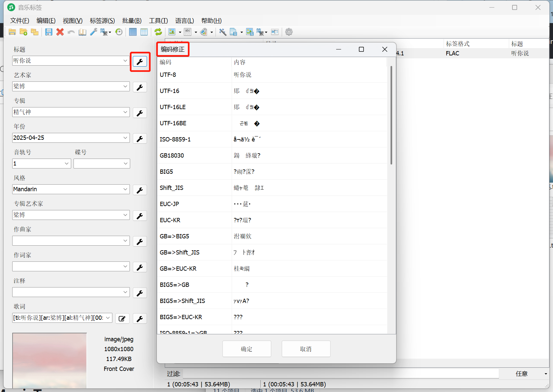This screenshot has width=553, height=392.
Task: Click the open folder toolbar icon
Action: pos(12,32)
